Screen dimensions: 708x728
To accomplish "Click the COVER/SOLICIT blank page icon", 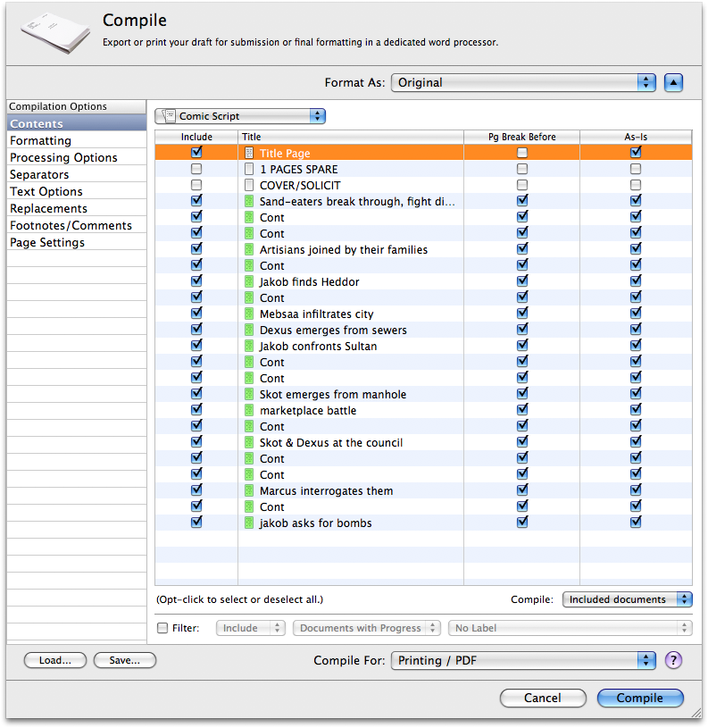I will [x=250, y=185].
